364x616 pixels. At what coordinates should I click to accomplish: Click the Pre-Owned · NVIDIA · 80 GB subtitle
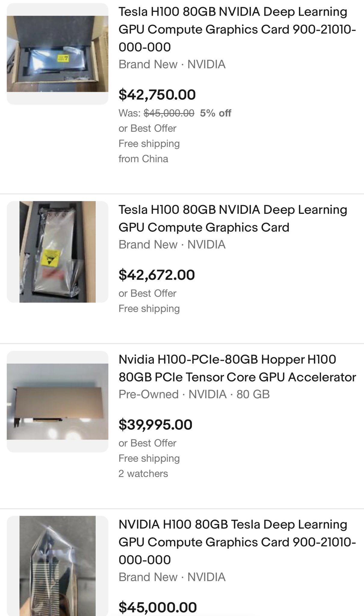[194, 394]
